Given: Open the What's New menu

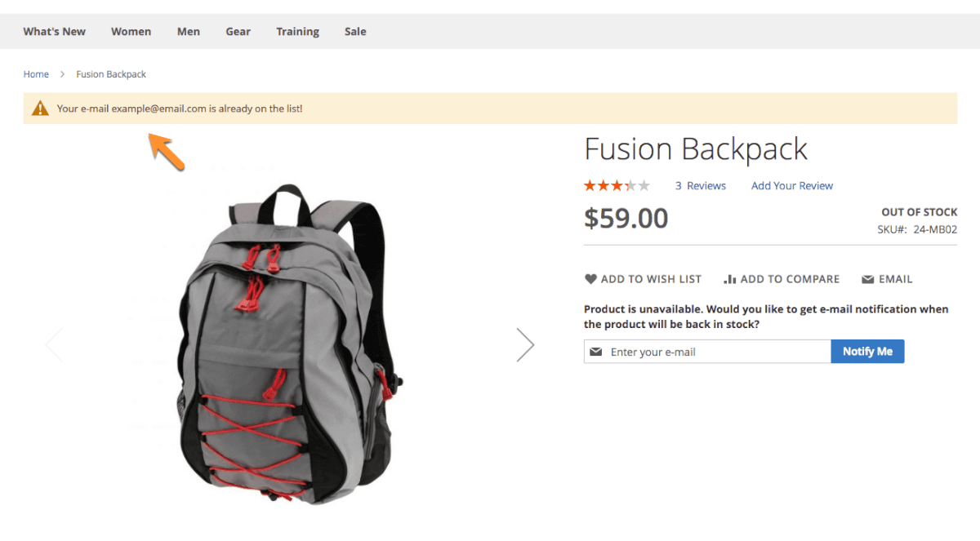Looking at the screenshot, I should coord(55,32).
